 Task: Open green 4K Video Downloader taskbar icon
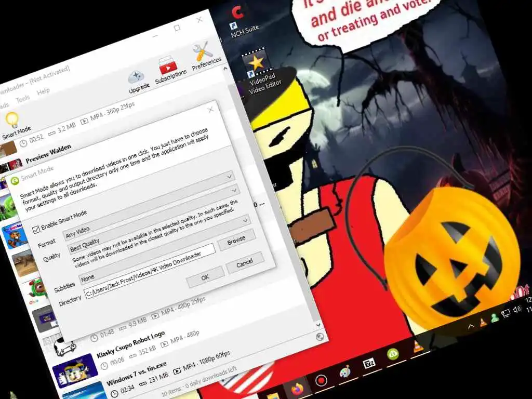pyautogui.click(x=393, y=354)
